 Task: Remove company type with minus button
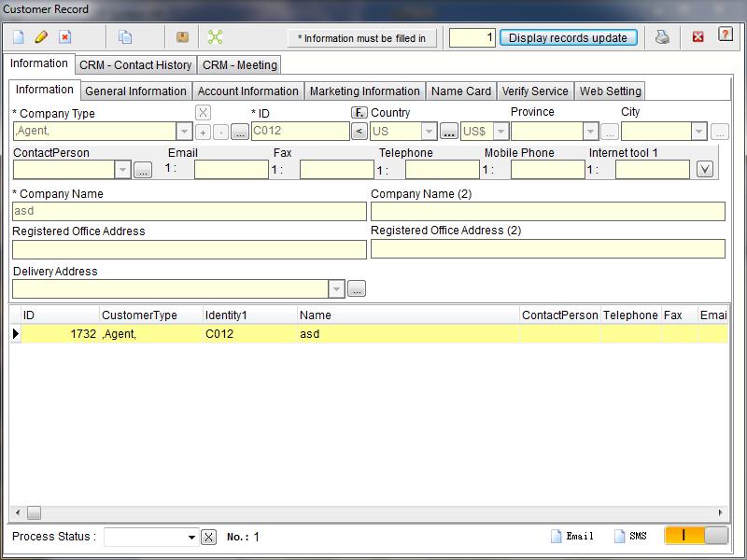click(220, 133)
